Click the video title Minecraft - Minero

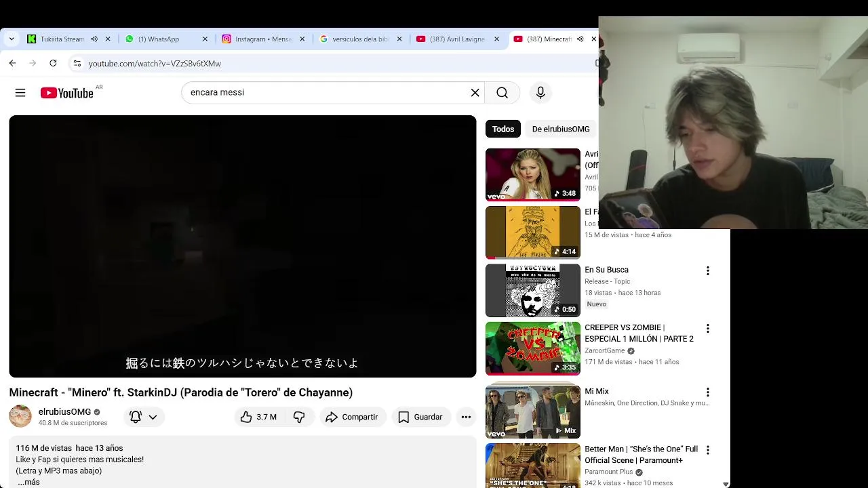(181, 392)
